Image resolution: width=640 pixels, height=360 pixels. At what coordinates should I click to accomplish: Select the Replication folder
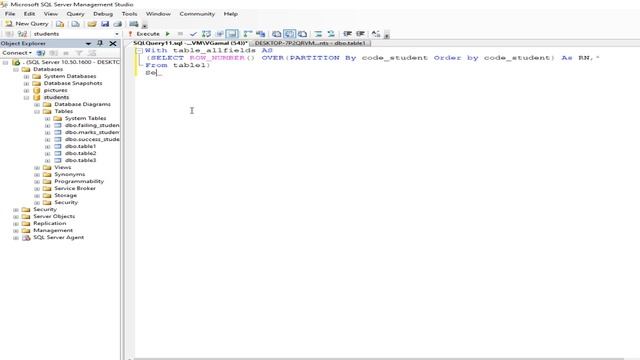(49, 224)
